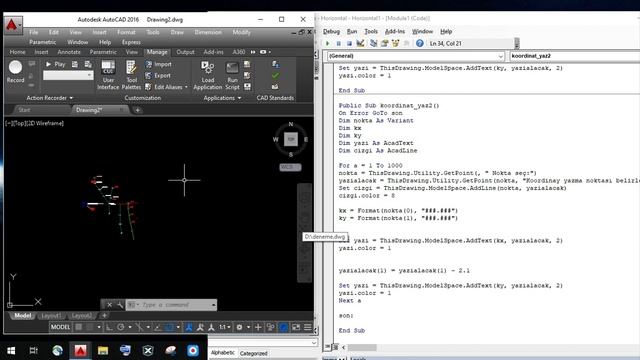
Task: Open Edit Aliases dropdown
Action: pyautogui.click(x=167, y=87)
